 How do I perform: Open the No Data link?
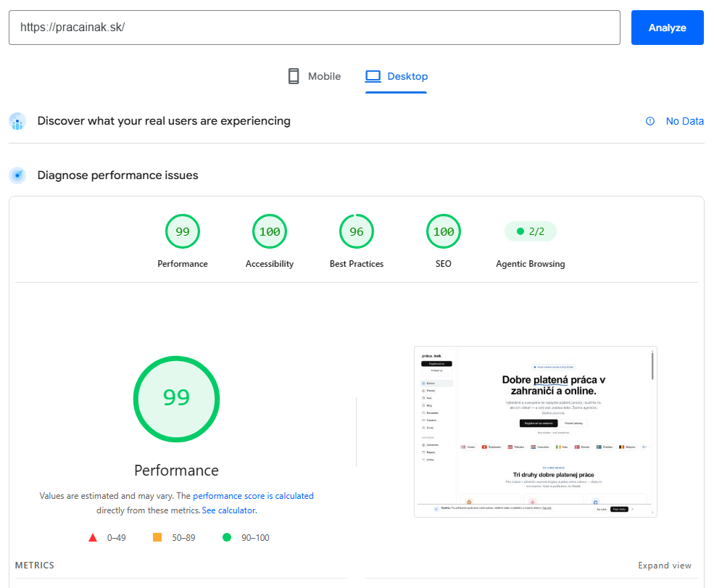click(684, 121)
